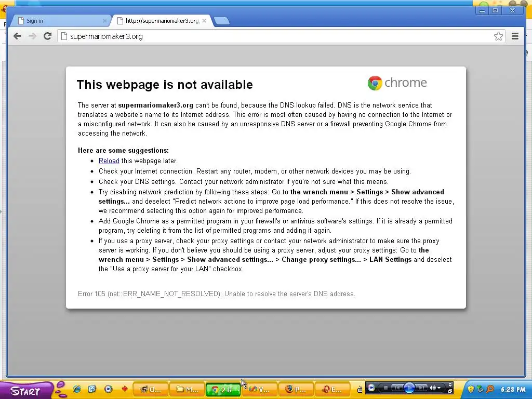The image size is (532, 399).
Task: Open the security shield tray icon
Action: tap(471, 389)
